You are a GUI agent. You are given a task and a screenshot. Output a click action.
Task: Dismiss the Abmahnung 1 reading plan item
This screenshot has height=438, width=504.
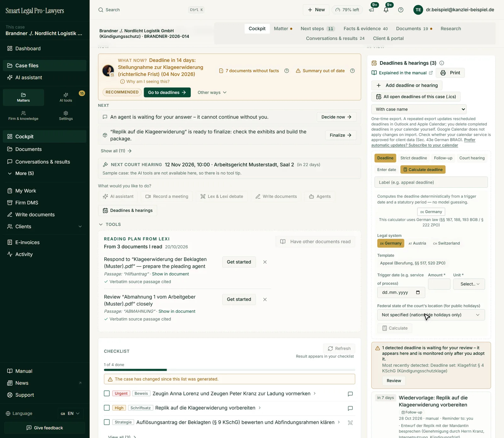pos(265,300)
